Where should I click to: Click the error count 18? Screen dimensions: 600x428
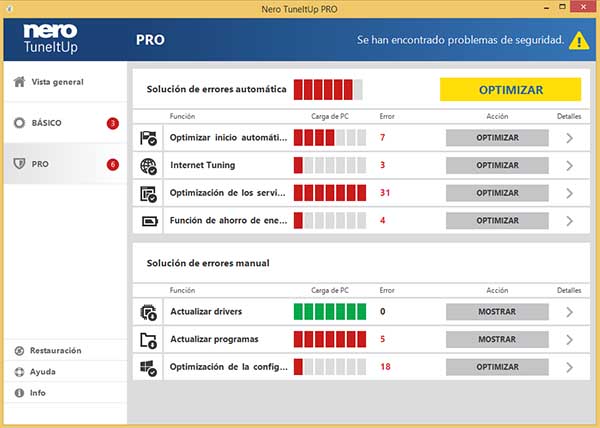385,367
